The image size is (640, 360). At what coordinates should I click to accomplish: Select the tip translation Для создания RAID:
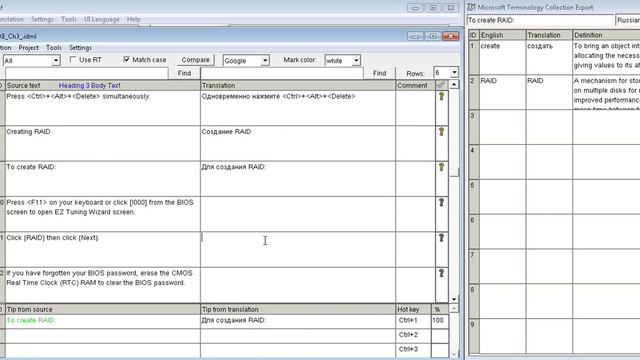[x=298, y=321]
